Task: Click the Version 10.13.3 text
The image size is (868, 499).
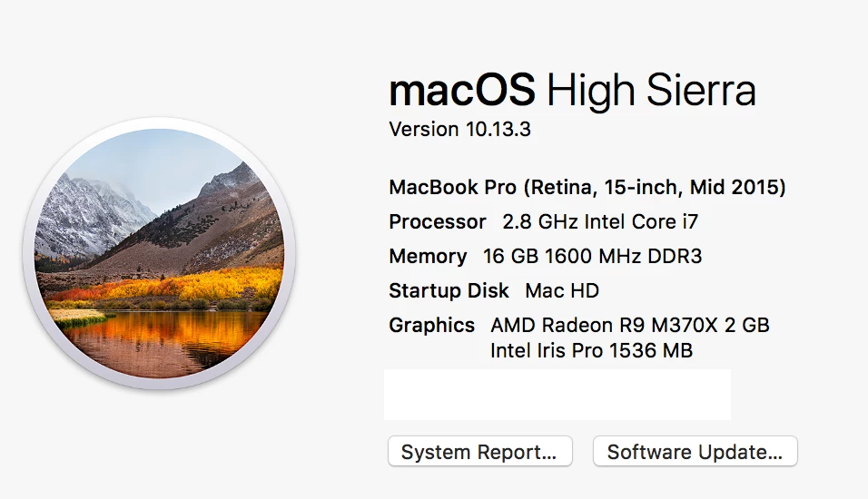Action: [459, 130]
